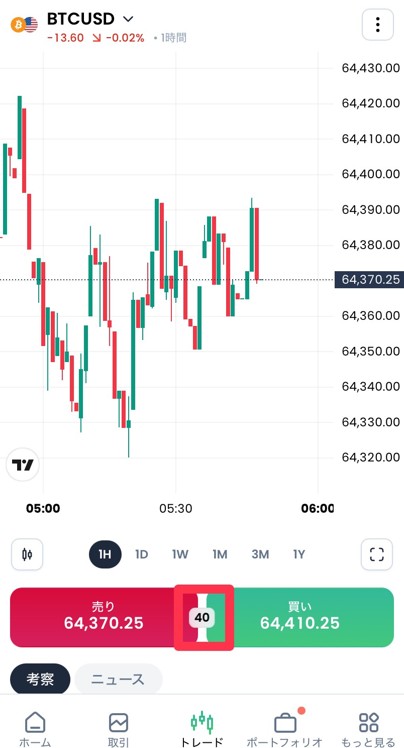The width and height of the screenshot is (404, 748).
Task: Expand chart to fullscreen
Action: coord(377,554)
